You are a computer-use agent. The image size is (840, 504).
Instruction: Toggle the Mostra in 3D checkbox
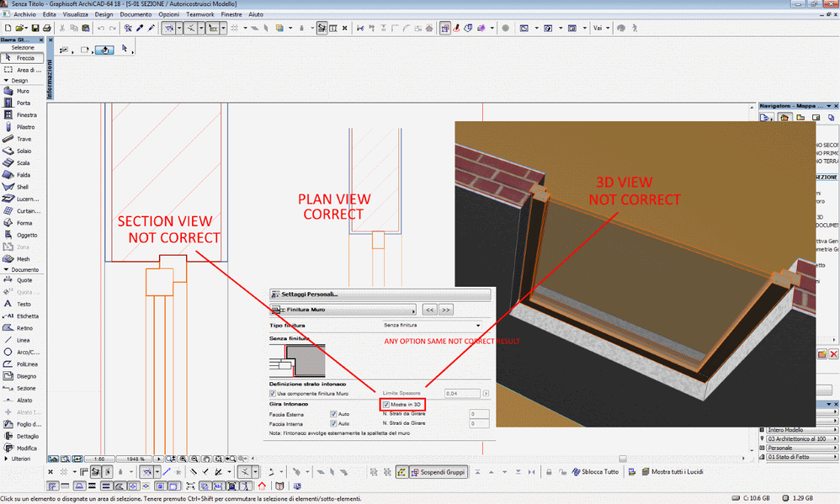pos(385,405)
